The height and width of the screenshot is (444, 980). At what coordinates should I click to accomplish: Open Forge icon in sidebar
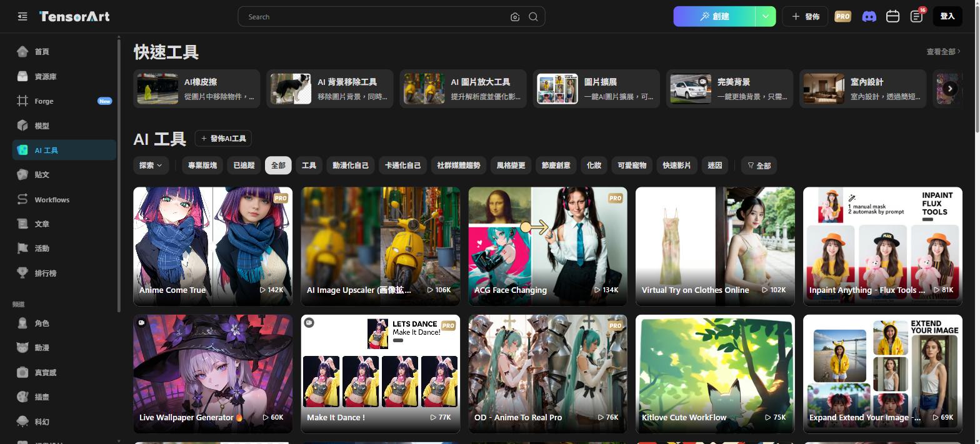pos(22,101)
